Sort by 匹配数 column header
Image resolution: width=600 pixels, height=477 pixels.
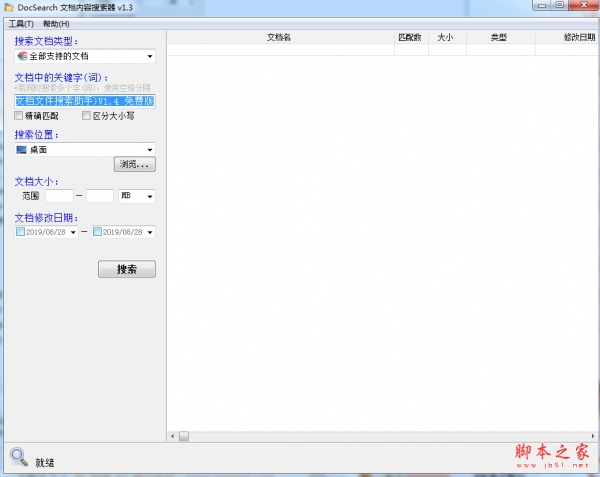[411, 37]
